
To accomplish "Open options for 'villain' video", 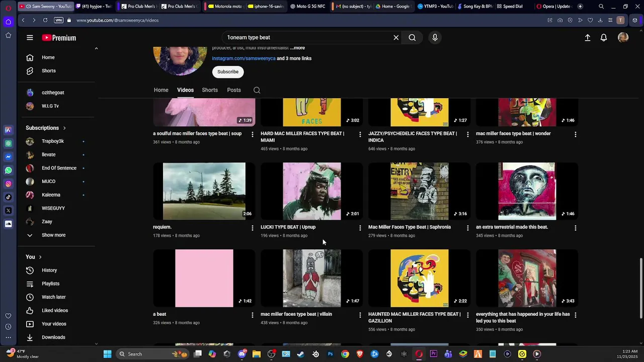I will pos(360,315).
